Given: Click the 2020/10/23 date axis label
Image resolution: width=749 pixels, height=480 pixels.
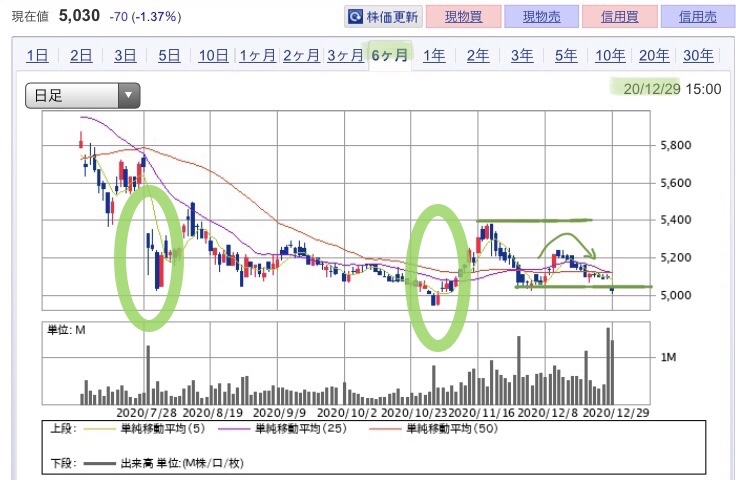Looking at the screenshot, I should pyautogui.click(x=416, y=413).
